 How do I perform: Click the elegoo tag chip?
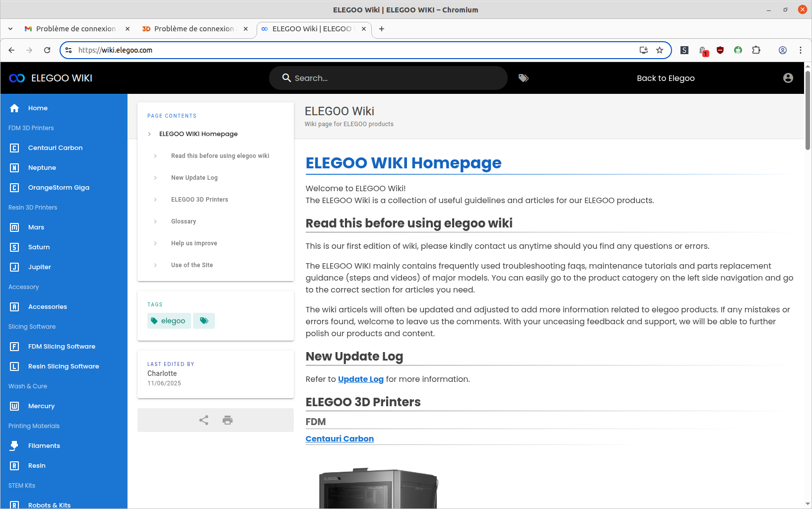(x=169, y=321)
